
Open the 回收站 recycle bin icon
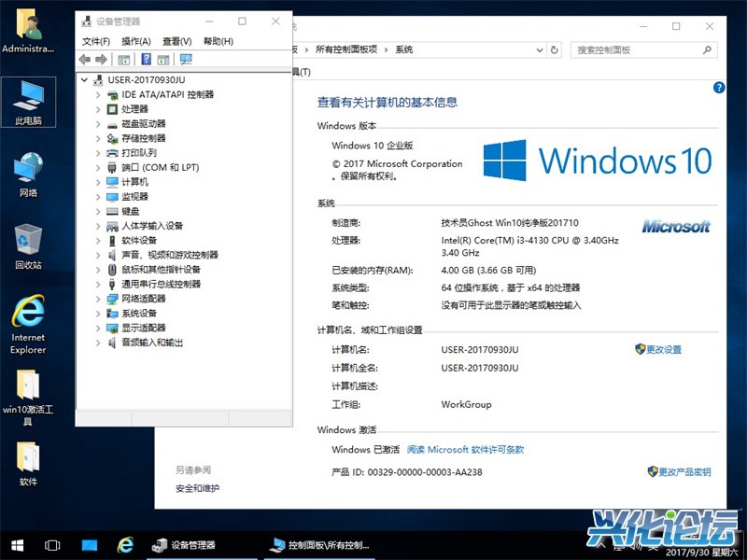(x=29, y=246)
